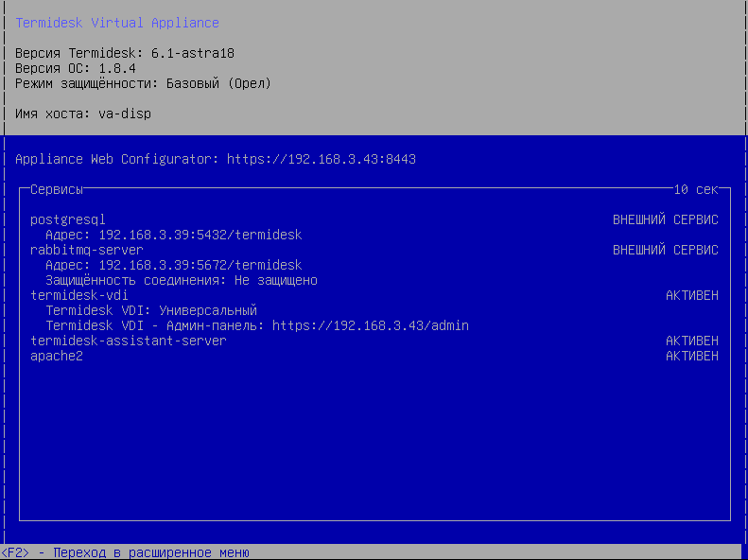748x560 pixels.
Task: Click the OS version 1.8.4 line
Action: coord(76,68)
